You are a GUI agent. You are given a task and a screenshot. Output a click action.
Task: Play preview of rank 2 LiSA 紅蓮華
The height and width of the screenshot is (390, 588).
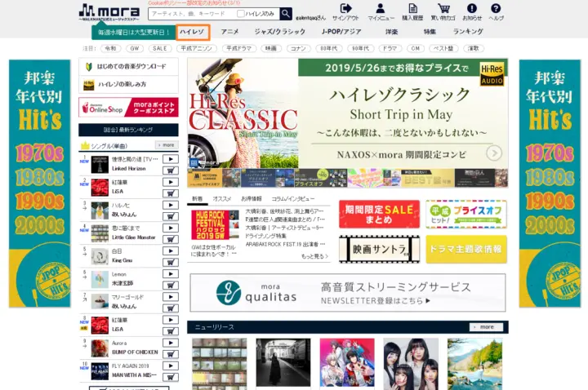tap(170, 182)
